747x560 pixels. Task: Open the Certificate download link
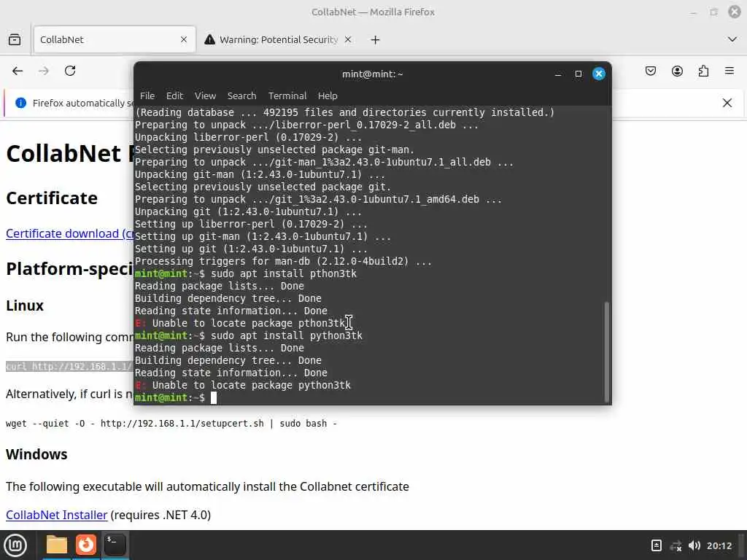pyautogui.click(x=70, y=234)
